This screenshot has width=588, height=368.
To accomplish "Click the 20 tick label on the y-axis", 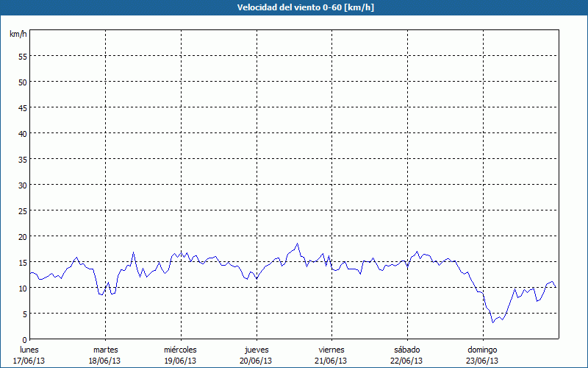I will pos(22,236).
